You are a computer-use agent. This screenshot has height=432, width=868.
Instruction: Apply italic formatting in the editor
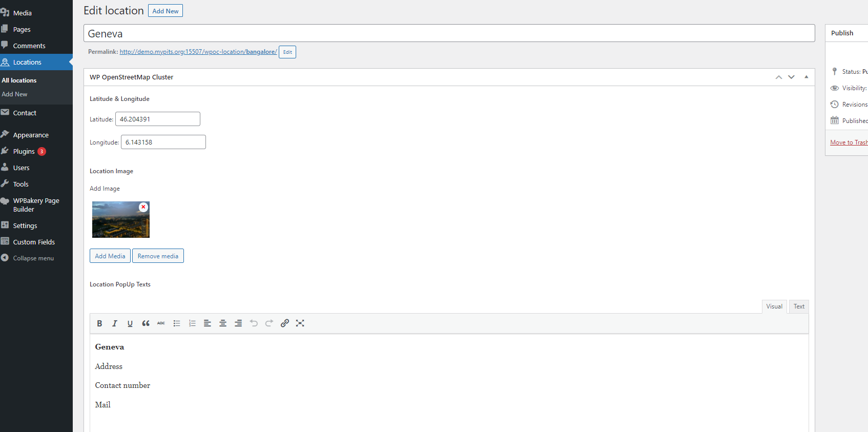pyautogui.click(x=115, y=323)
